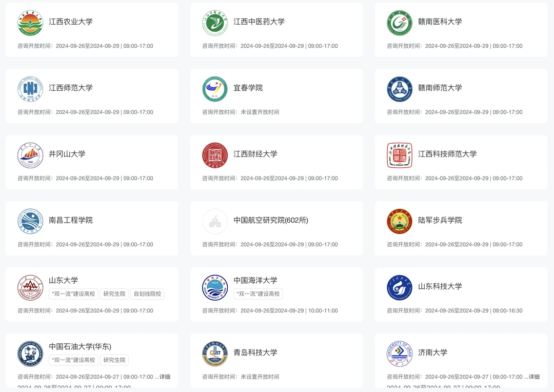Open the 江西财经大学 school name
The width and height of the screenshot is (554, 392).
point(255,154)
